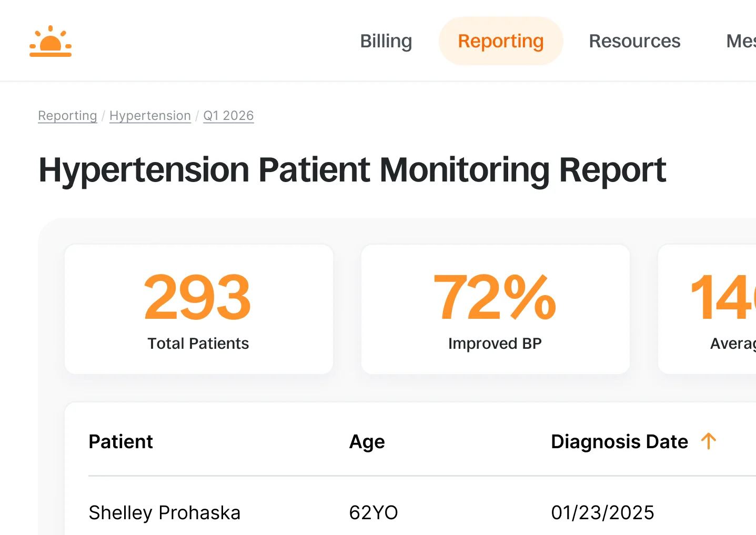Screen dimensions: 756x535
Task: Click the Q1 2026 breadcrumb link
Action: tap(228, 116)
